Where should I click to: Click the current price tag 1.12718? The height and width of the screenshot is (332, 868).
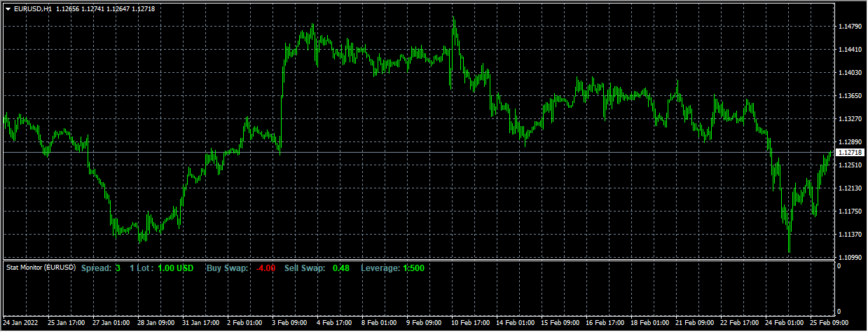pyautogui.click(x=849, y=152)
